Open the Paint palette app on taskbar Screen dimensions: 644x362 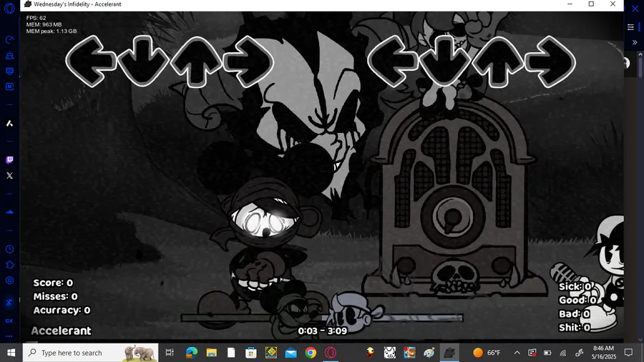pyautogui.click(x=429, y=353)
